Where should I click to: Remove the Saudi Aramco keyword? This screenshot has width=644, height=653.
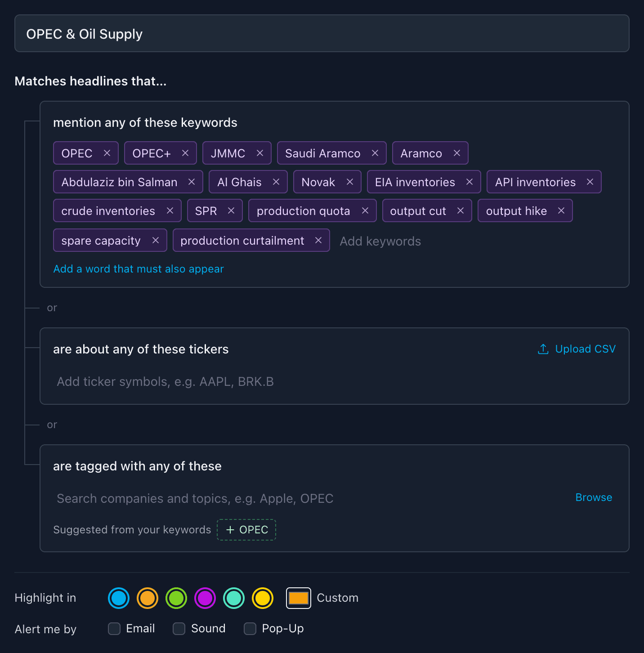pyautogui.click(x=375, y=153)
